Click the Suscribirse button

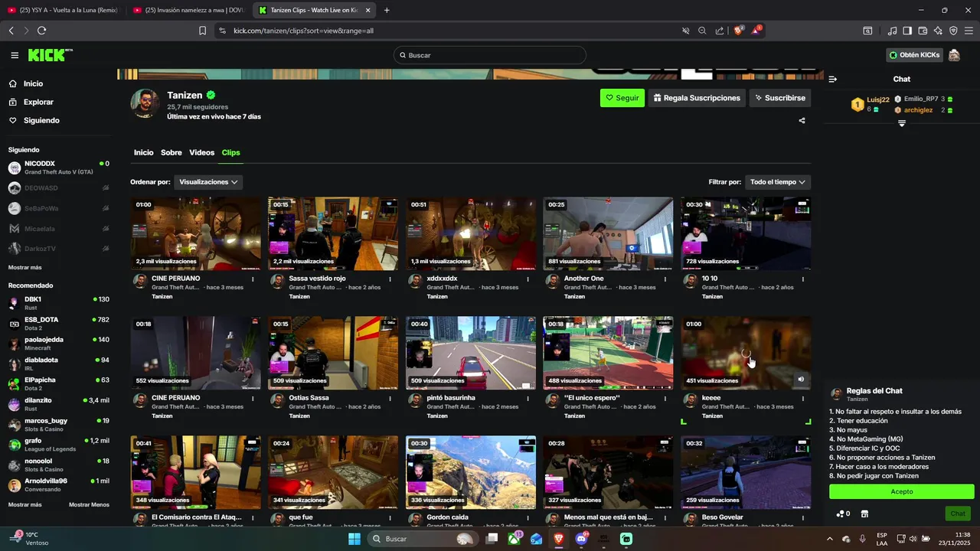click(x=779, y=98)
